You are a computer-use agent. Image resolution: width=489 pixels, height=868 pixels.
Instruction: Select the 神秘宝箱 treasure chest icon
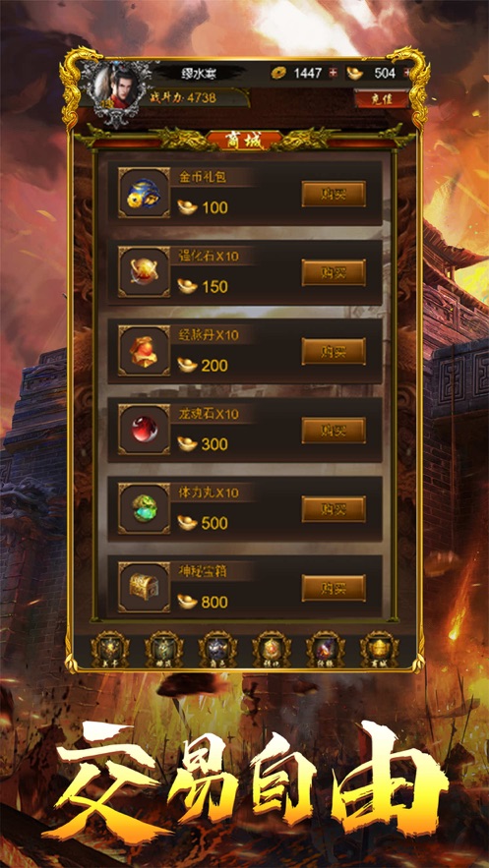coord(144,587)
